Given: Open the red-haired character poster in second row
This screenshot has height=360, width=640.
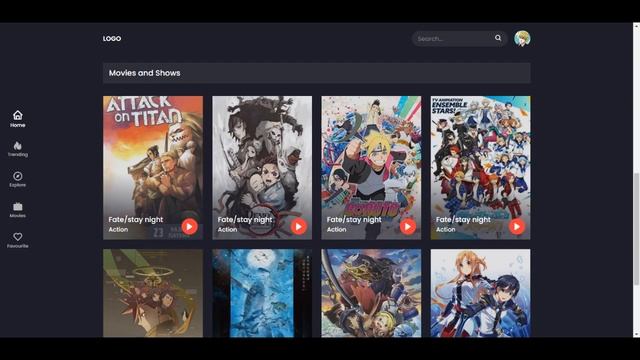Looking at the screenshot, I should (x=153, y=293).
